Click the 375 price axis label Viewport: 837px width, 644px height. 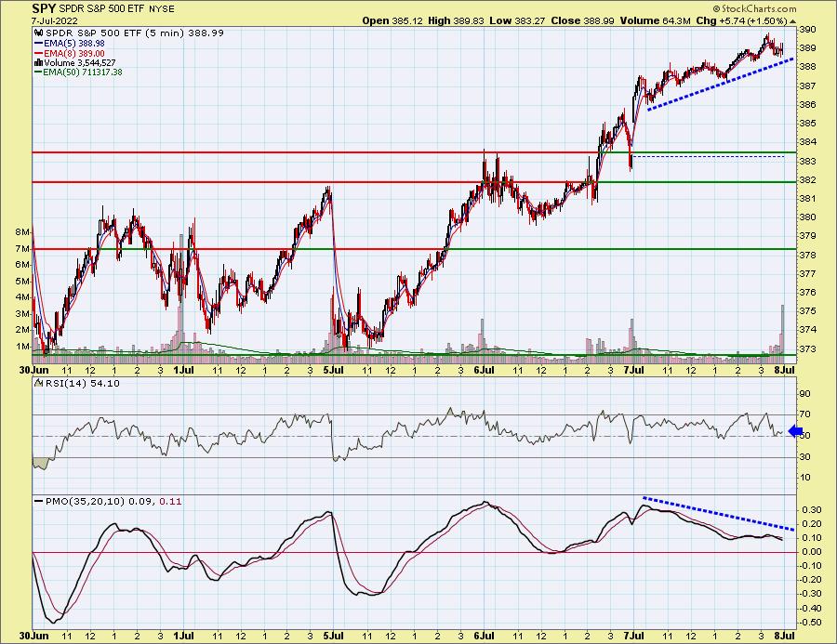coord(807,311)
